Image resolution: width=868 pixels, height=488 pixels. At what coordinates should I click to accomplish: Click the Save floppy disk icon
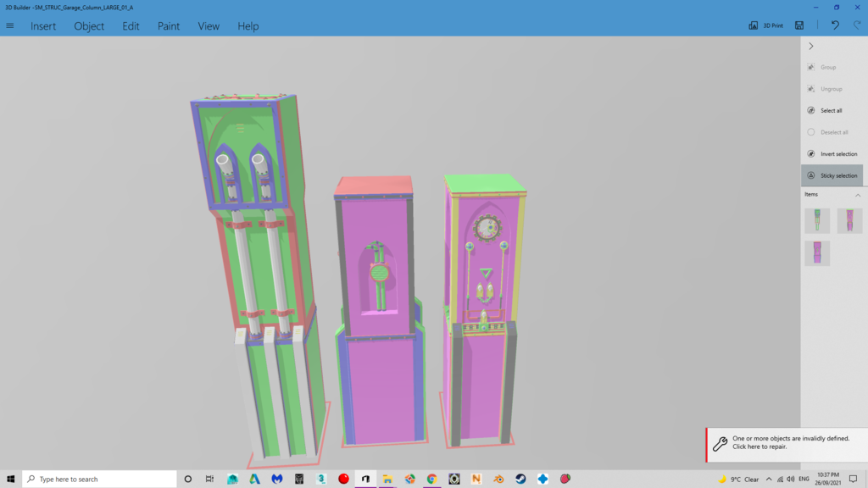799,26
